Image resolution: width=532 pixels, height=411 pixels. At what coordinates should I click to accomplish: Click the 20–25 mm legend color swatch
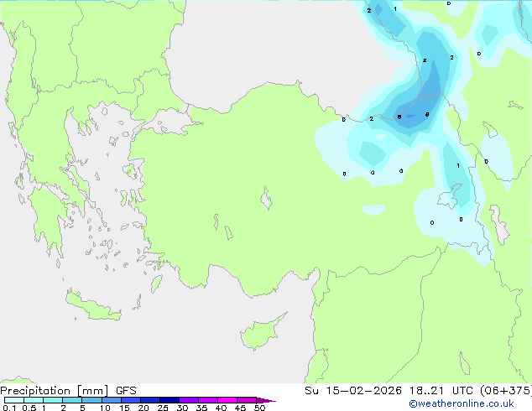150,400
